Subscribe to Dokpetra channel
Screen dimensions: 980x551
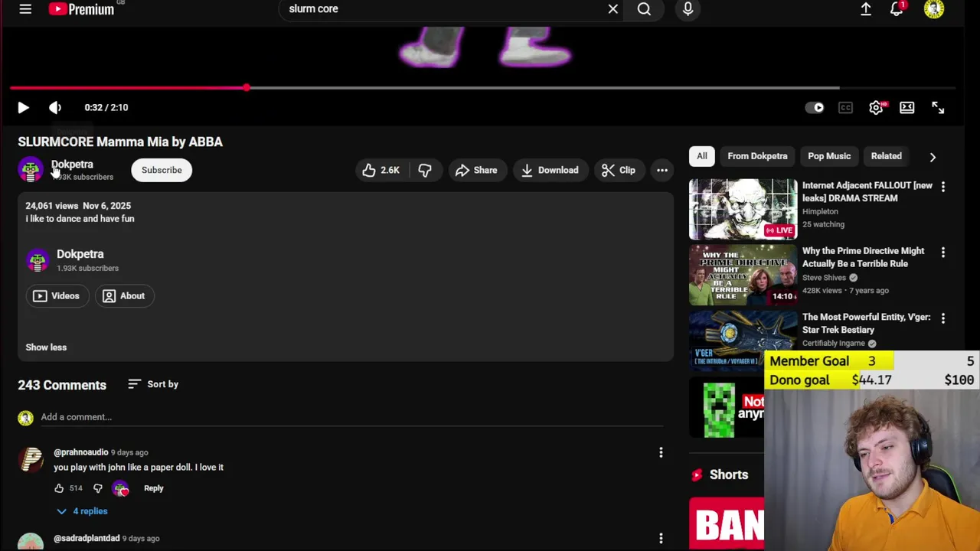pos(162,170)
